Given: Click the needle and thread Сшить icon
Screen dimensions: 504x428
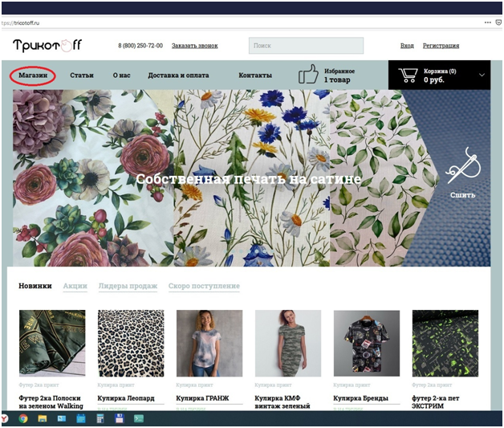Looking at the screenshot, I should coord(462,166).
